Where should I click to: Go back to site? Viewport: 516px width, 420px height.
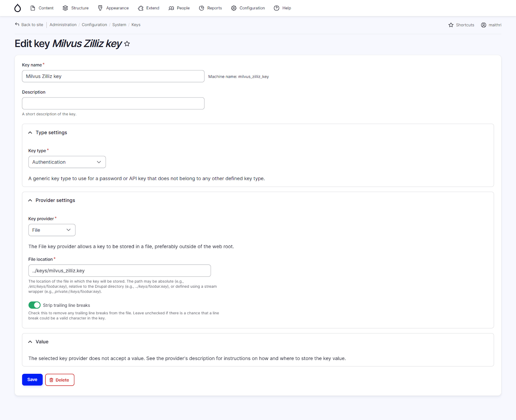29,25
